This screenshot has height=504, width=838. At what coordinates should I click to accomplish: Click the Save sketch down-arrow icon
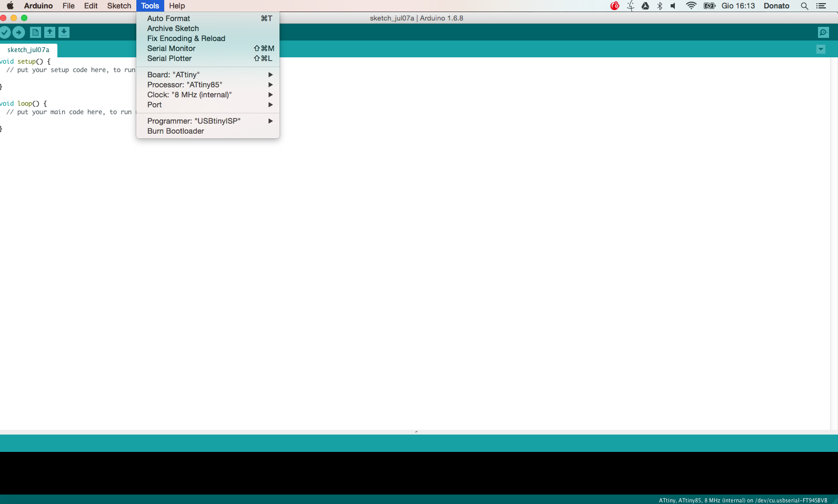coord(64,32)
